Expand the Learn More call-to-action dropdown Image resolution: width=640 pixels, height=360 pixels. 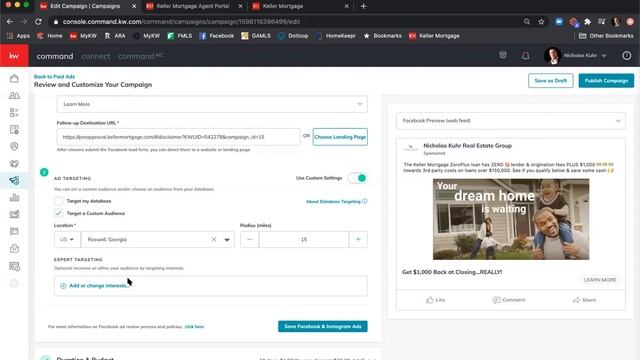[x=212, y=104]
